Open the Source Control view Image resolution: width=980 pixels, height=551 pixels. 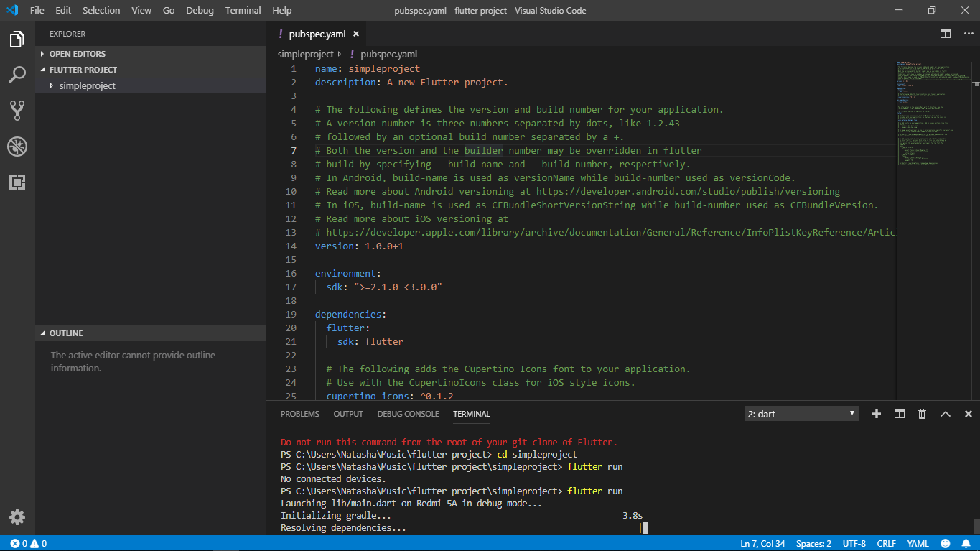click(17, 110)
